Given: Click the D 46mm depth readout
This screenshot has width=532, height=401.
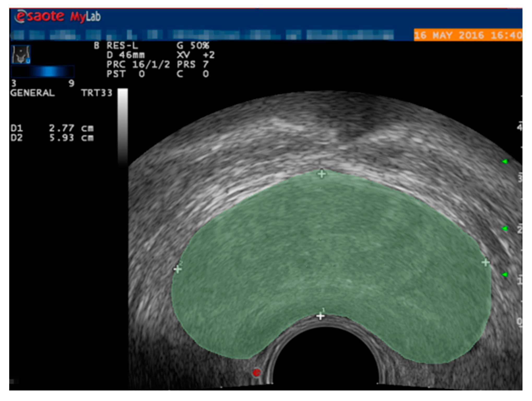Looking at the screenshot, I should [x=125, y=55].
